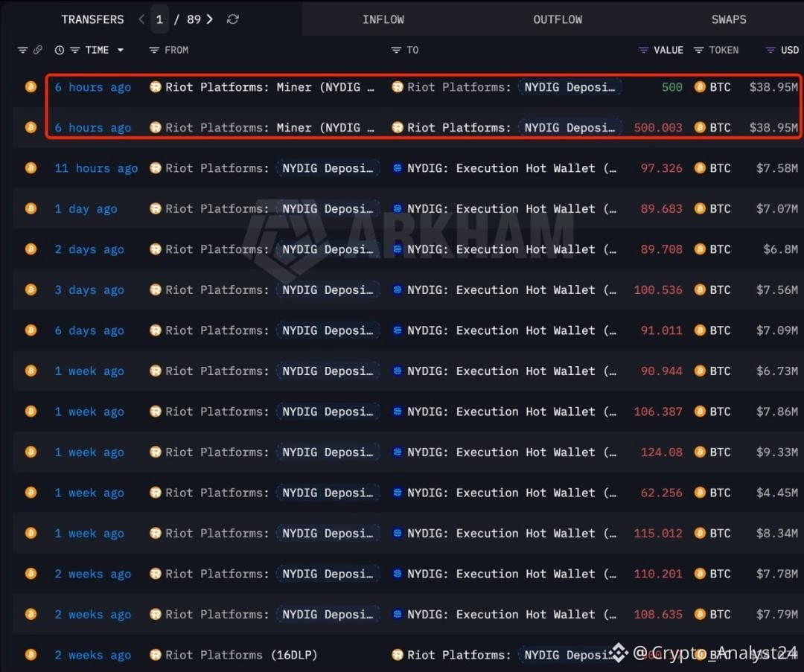Click Riot Platforms logo in FROM of 11 hours ago row

pos(156,167)
